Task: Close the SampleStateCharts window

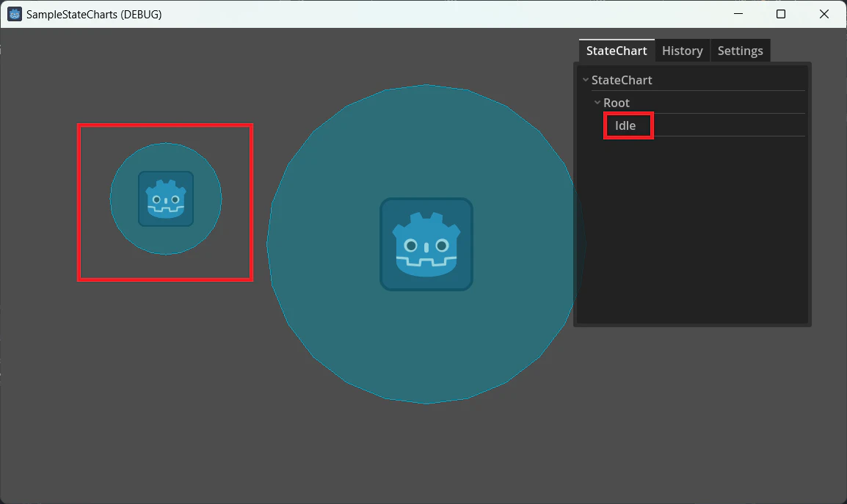Action: click(x=824, y=14)
